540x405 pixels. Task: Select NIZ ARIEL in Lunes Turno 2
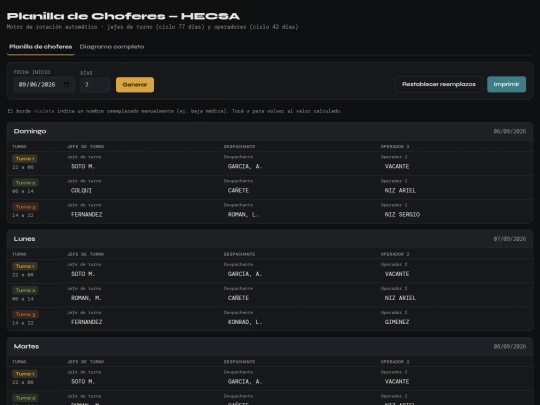[x=400, y=298]
